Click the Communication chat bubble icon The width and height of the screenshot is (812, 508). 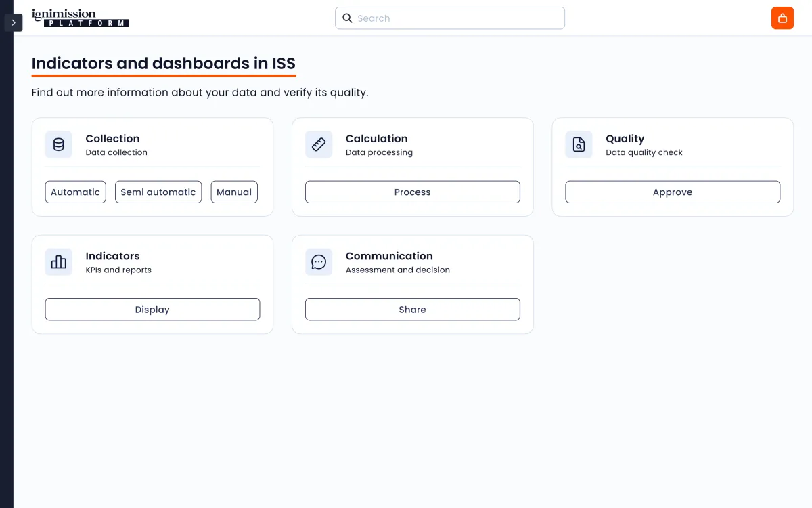319,262
